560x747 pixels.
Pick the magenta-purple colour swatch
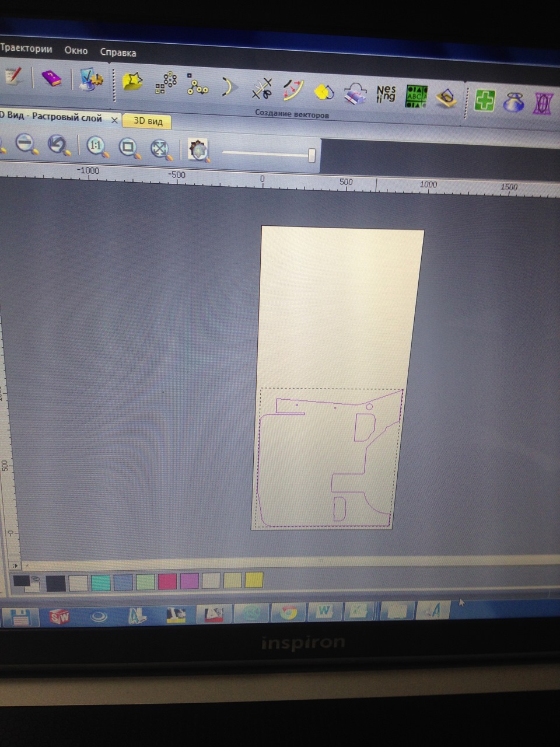click(190, 581)
